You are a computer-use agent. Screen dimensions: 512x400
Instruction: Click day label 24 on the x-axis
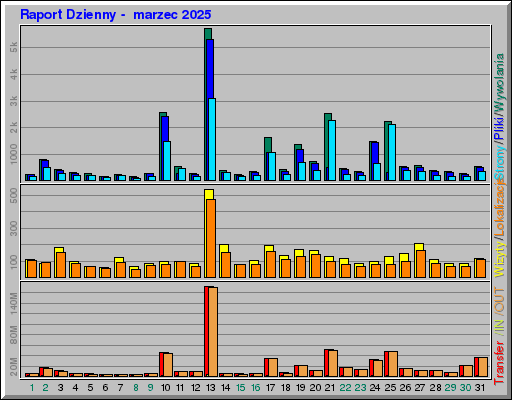coord(375,388)
